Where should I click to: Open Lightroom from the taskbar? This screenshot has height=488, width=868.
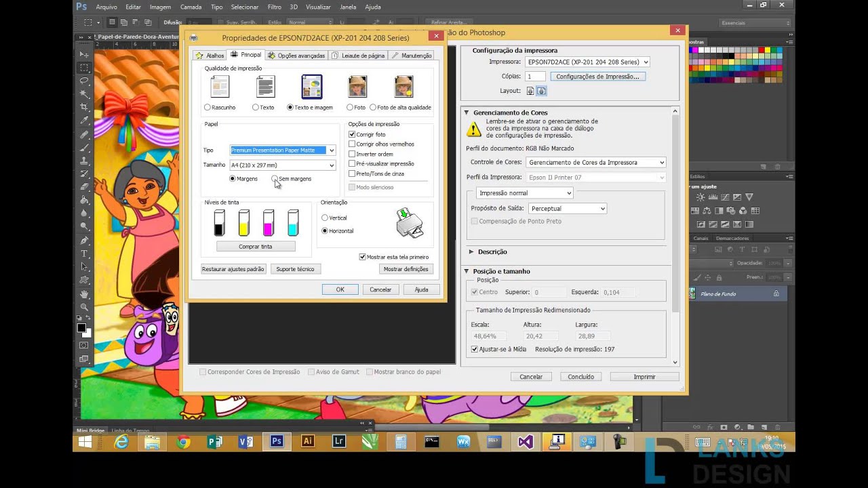pos(339,441)
